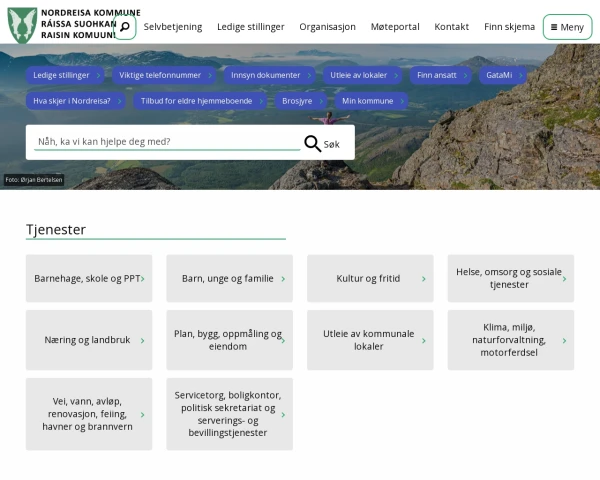The width and height of the screenshot is (600, 480).
Task: Open the Kultur og fritid service tile
Action: coord(370,279)
